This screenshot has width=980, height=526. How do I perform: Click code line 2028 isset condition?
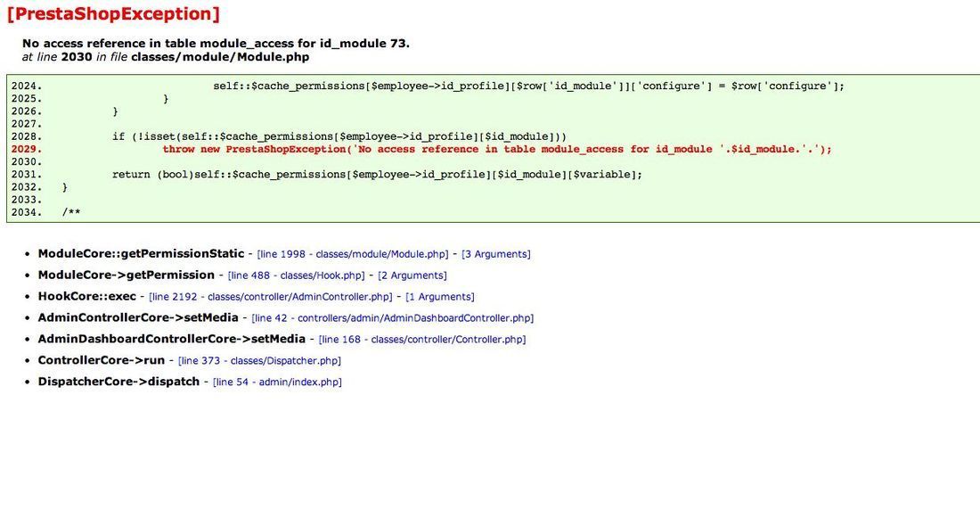coord(339,136)
